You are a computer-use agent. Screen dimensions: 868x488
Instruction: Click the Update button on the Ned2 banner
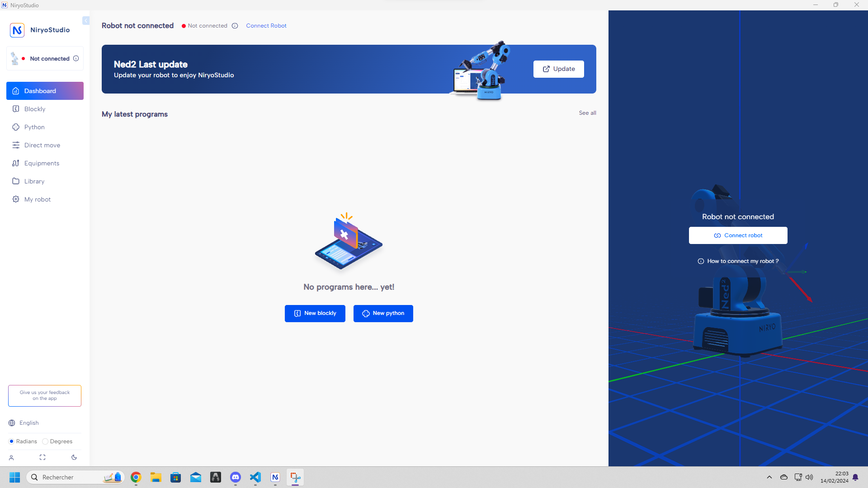click(x=558, y=69)
